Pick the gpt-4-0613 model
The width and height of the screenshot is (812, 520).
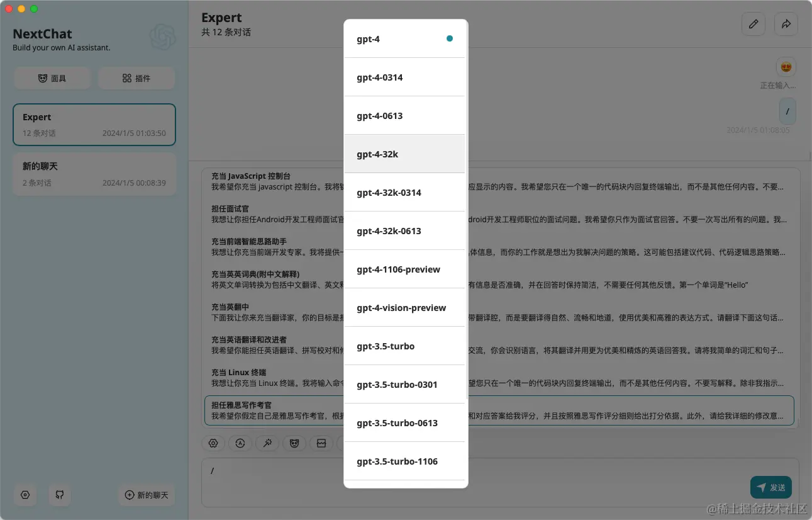click(x=404, y=116)
